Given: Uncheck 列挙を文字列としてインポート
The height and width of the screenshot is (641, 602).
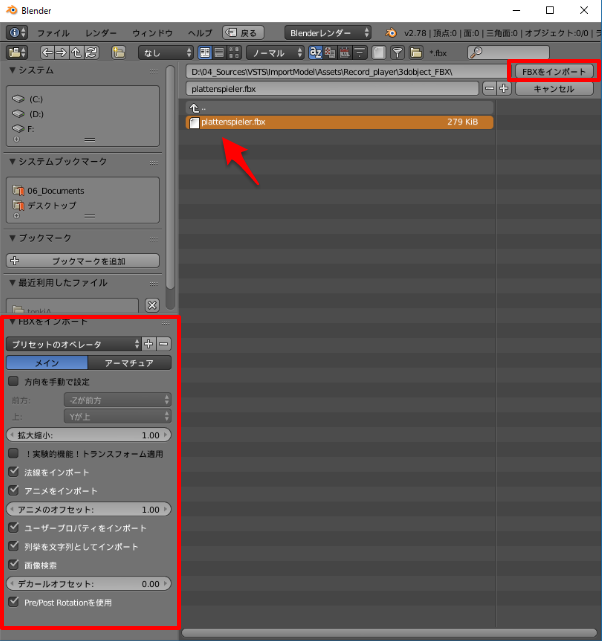Looking at the screenshot, I should [13, 546].
